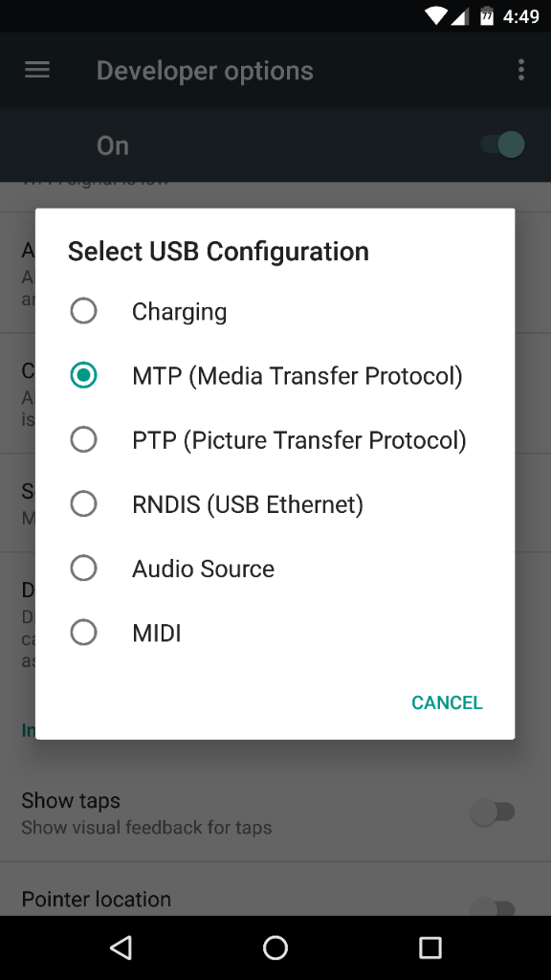Screen dimensions: 551x980
Task: Open the three-dot overflow menu
Action: 521,70
